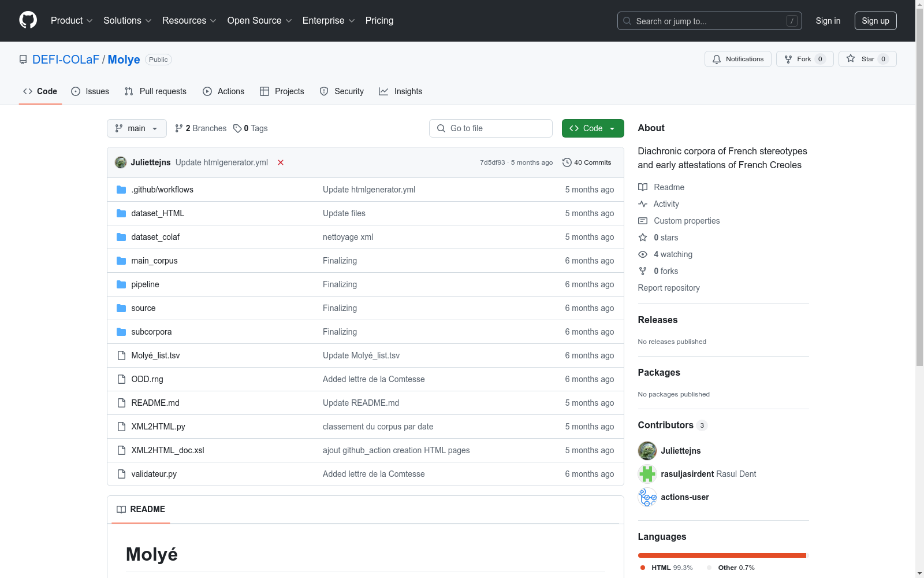924x578 pixels.
Task: Click the Molyé_list.tsv file icon
Action: pyautogui.click(x=121, y=355)
